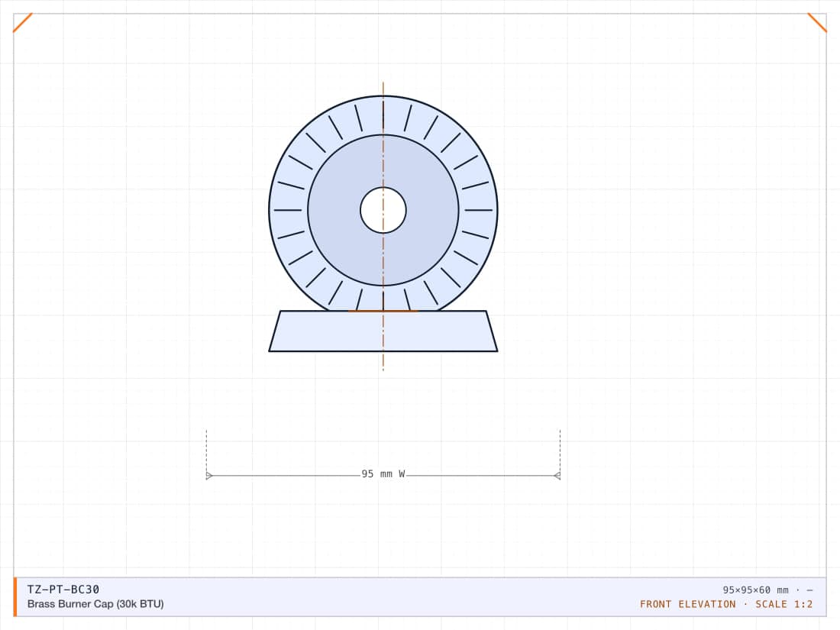The width and height of the screenshot is (840, 630).
Task: Click the orange corner mark at top-right
Action: (x=817, y=23)
